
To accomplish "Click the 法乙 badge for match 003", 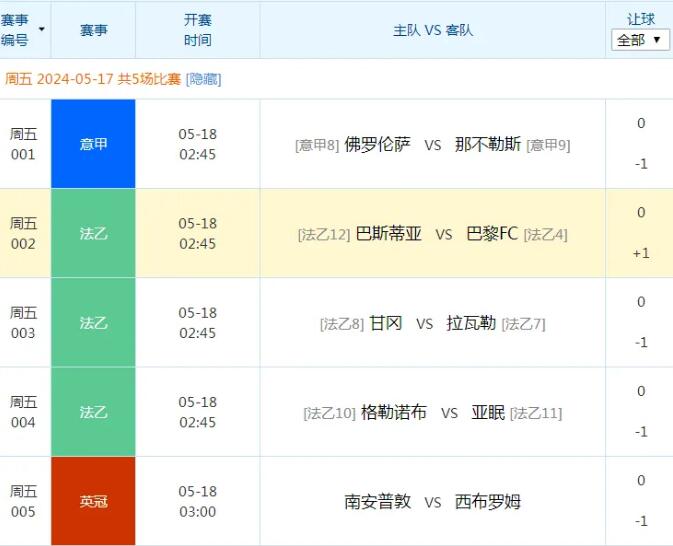I will pos(93,323).
